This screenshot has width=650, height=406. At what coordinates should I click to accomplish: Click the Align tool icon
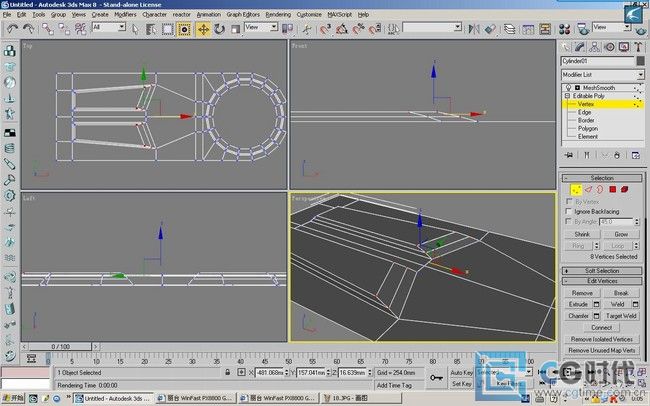[x=490, y=29]
